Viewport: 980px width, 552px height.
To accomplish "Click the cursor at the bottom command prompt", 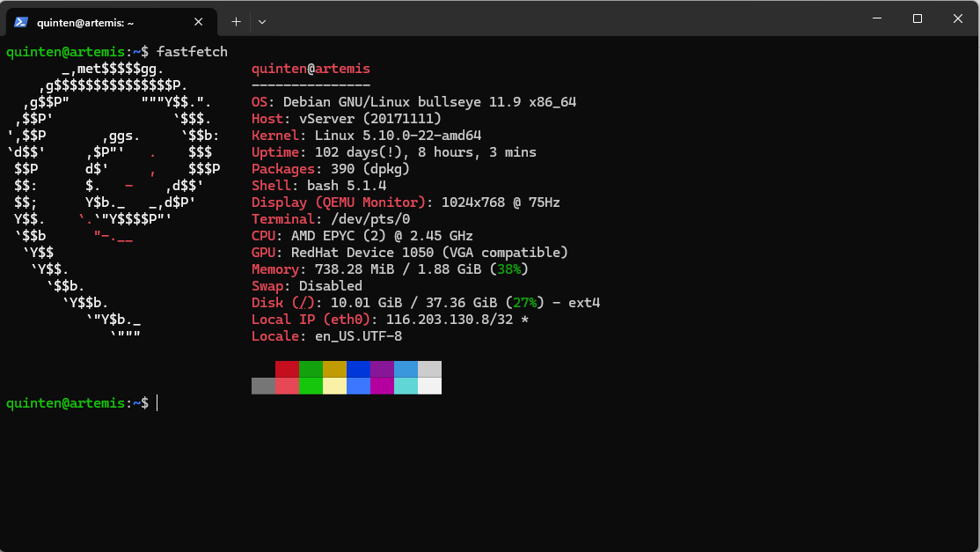I will pyautogui.click(x=157, y=402).
